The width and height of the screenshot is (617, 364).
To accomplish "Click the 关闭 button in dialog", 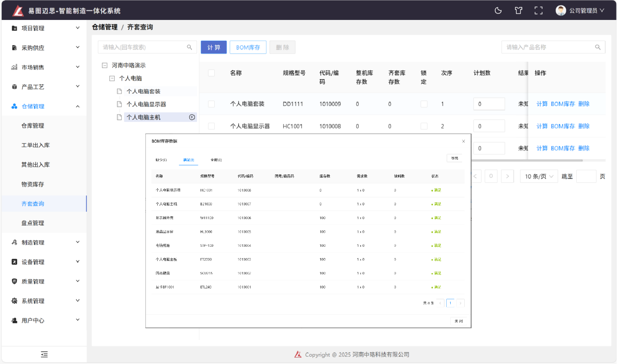I will (458, 321).
